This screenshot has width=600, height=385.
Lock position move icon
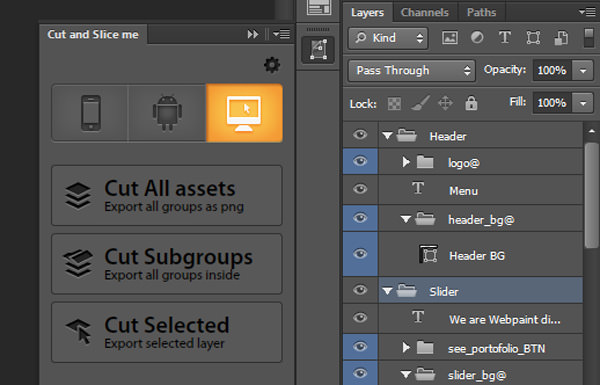(445, 103)
